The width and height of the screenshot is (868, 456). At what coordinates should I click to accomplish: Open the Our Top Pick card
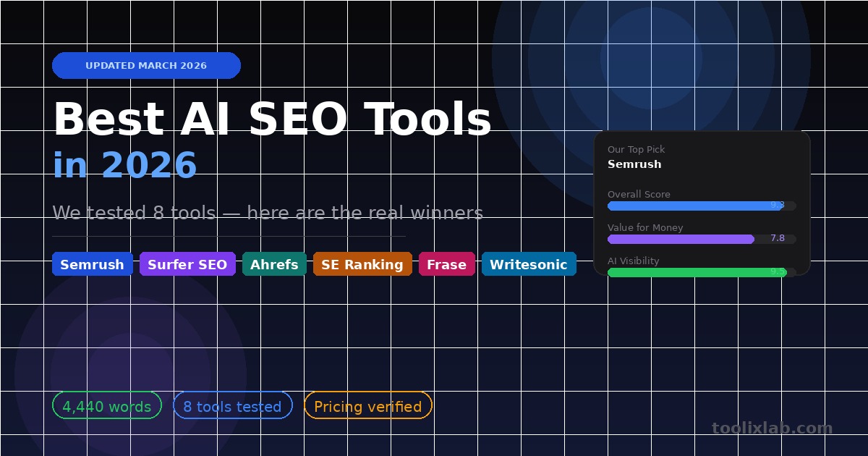point(702,203)
